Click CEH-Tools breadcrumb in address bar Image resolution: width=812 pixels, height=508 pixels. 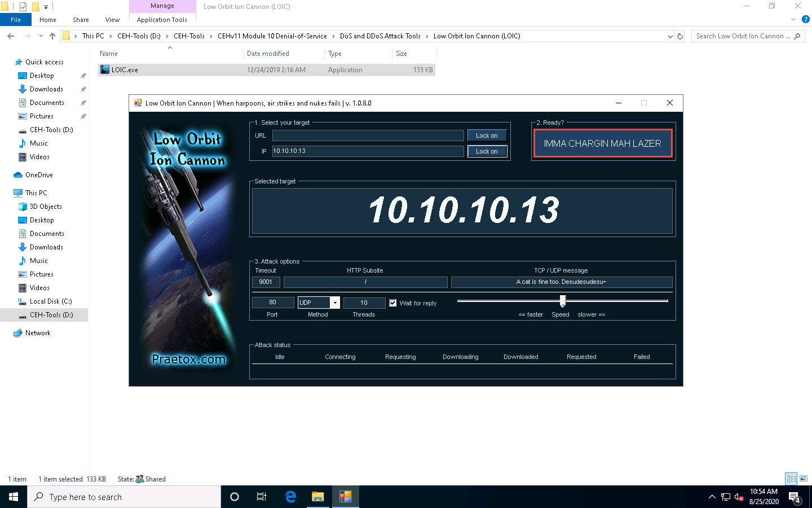tap(189, 36)
